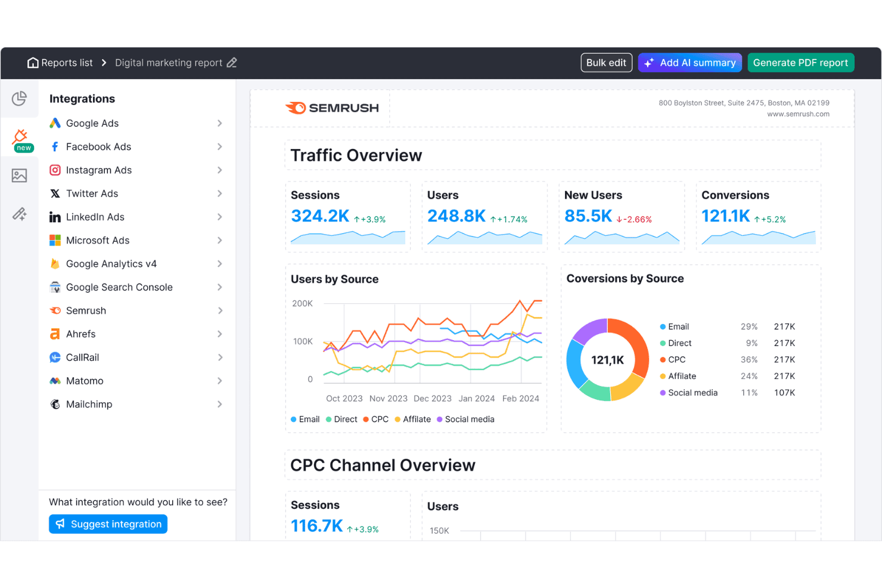Click the Google Analytics v4 logo icon

click(x=55, y=264)
